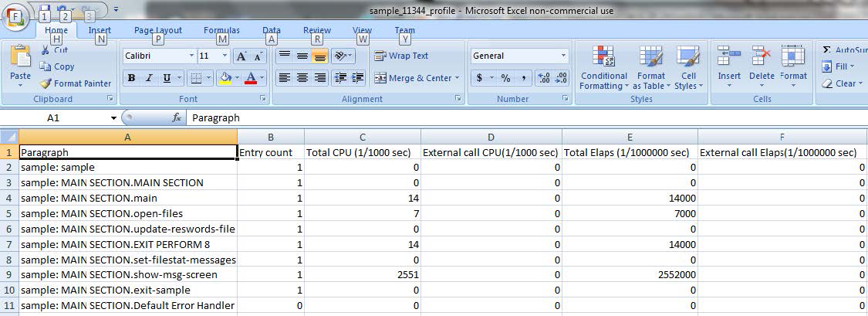868x316 pixels.
Task: Open the Calibri font name dropdown
Action: [x=191, y=56]
